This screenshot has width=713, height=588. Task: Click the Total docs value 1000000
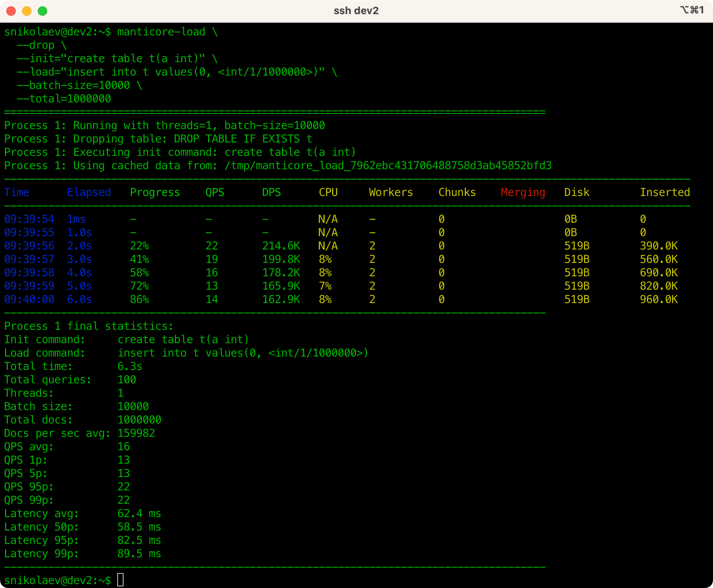click(x=139, y=420)
